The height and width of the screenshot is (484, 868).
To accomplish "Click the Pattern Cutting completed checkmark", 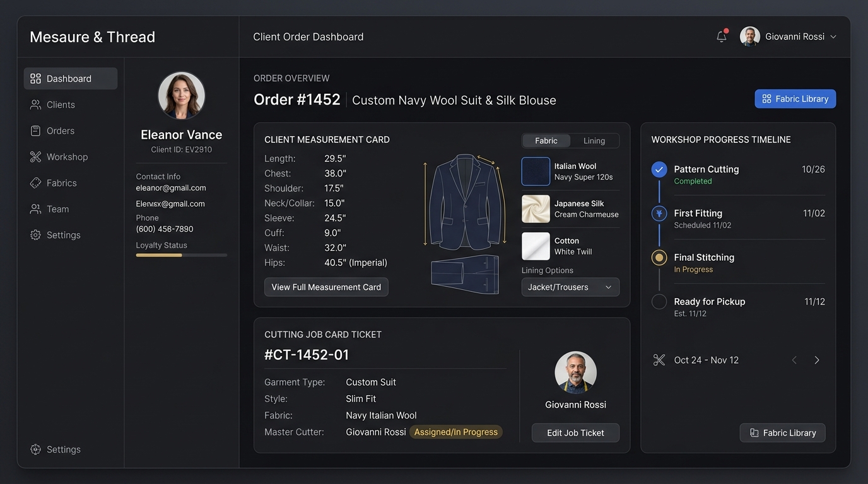I will (659, 170).
